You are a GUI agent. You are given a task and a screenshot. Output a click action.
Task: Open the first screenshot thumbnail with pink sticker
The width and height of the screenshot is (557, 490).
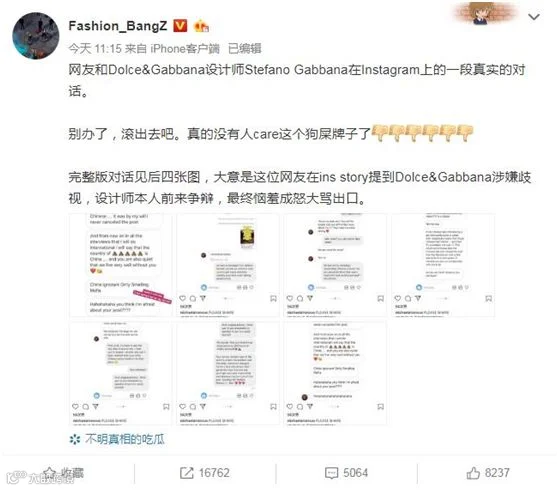120,265
